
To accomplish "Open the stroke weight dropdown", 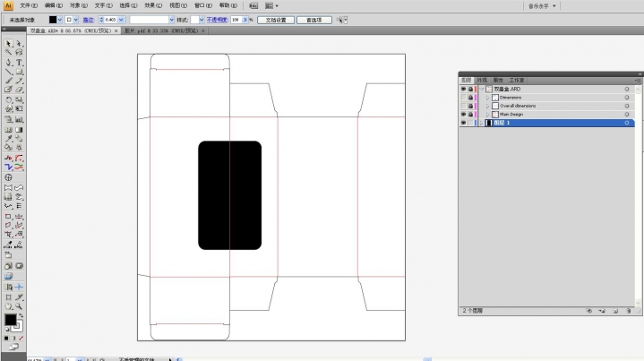I will coord(121,19).
